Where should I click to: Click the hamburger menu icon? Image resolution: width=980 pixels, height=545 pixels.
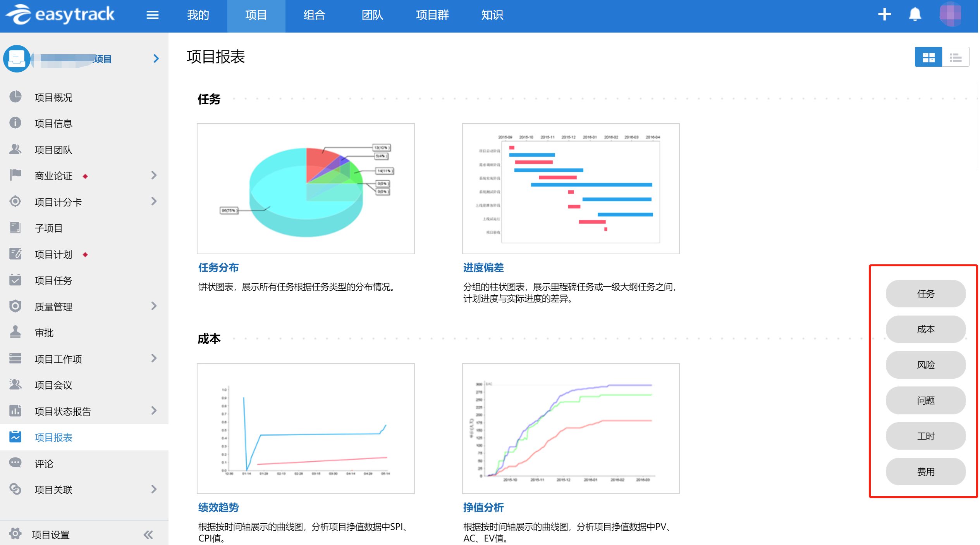152,15
